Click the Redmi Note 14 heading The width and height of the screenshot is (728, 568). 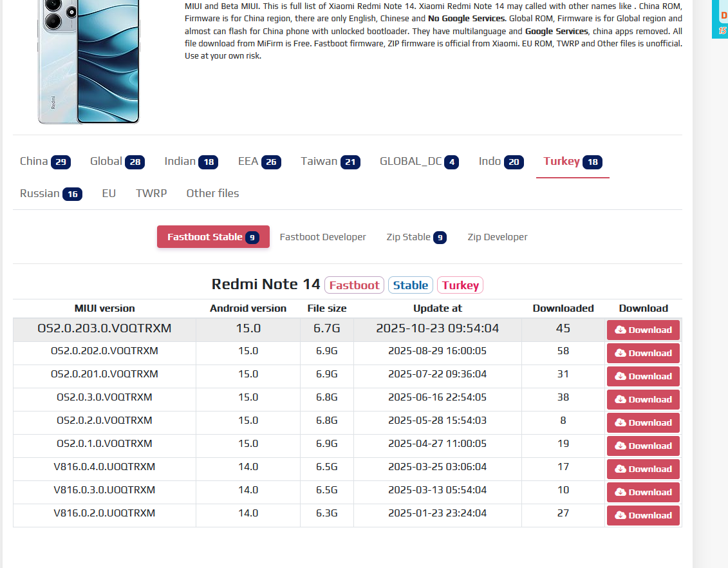266,284
